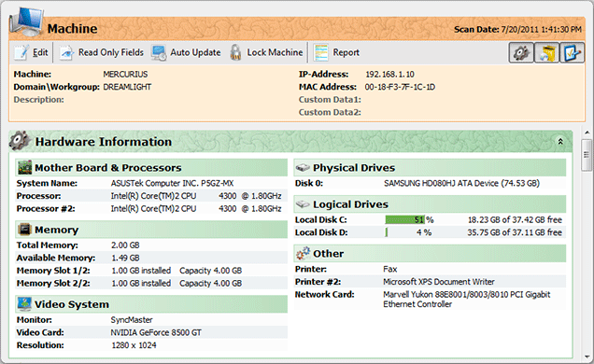594x364 pixels.
Task: Select the Total Memory 2.00 GB value
Action: (x=125, y=245)
